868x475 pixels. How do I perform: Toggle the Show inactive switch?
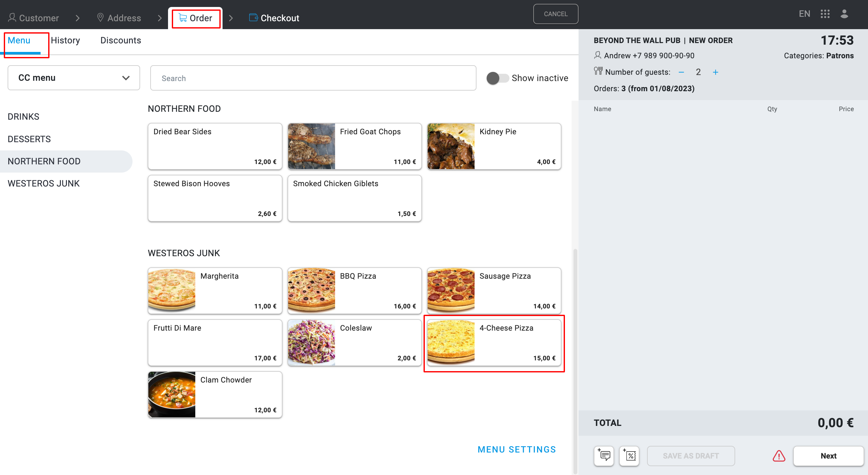[497, 78]
